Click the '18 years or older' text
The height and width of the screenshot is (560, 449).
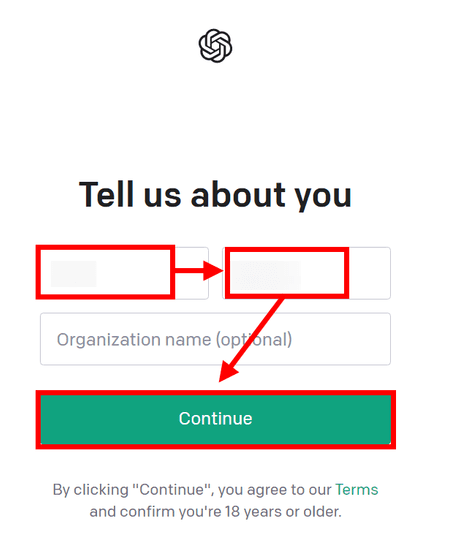(283, 512)
